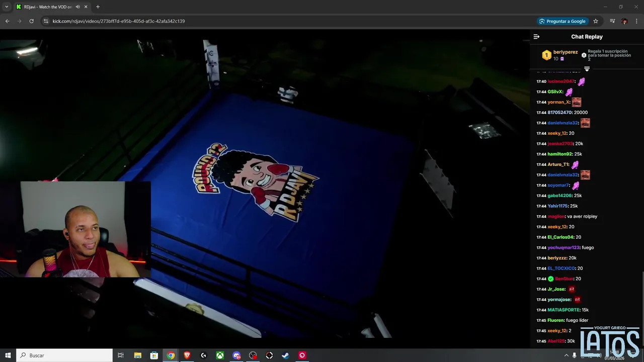
Task: Click Preguntar a Google button
Action: [x=562, y=21]
